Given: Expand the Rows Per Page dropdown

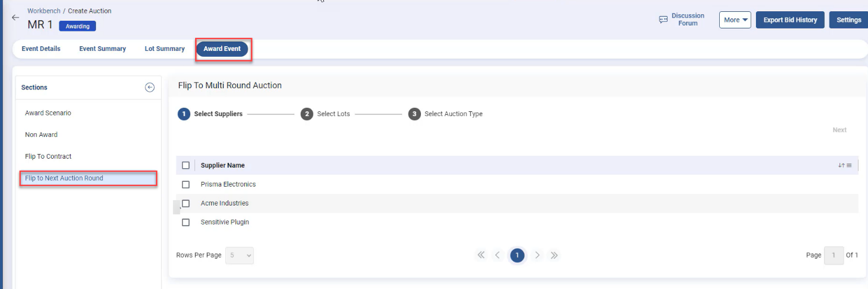Looking at the screenshot, I should tap(240, 255).
